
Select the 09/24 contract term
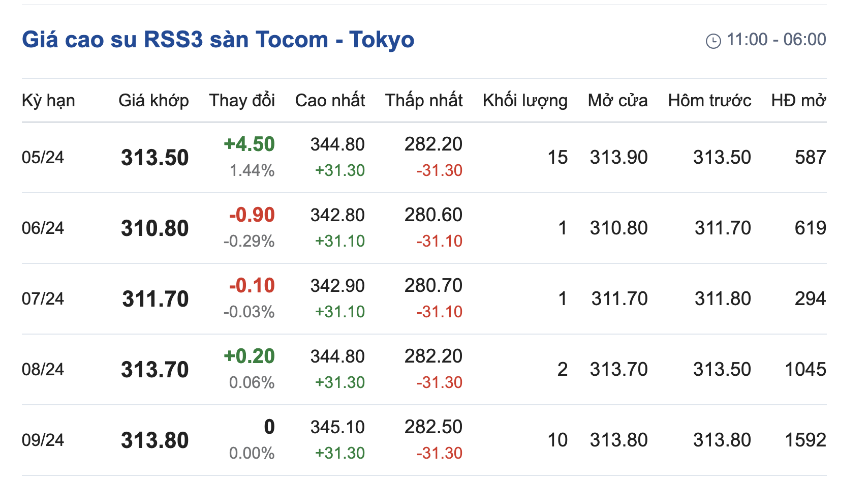coord(43,440)
